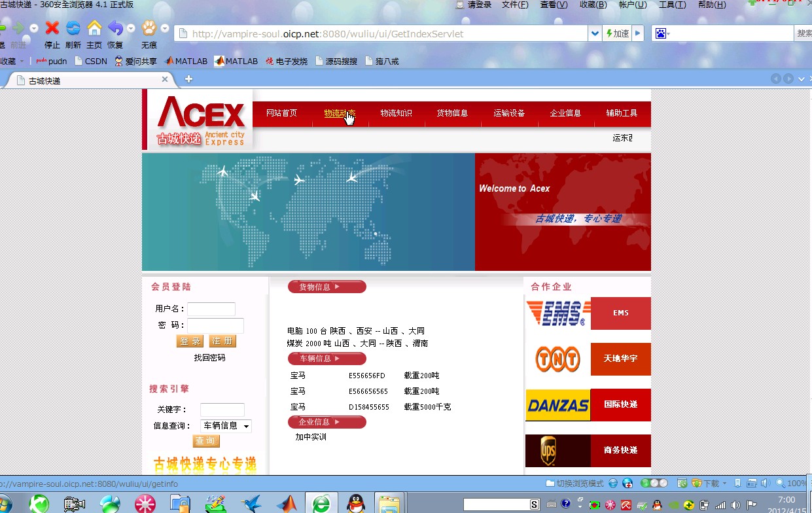The width and height of the screenshot is (812, 513).
Task: Click the 加中实训 company entry
Action: click(311, 437)
